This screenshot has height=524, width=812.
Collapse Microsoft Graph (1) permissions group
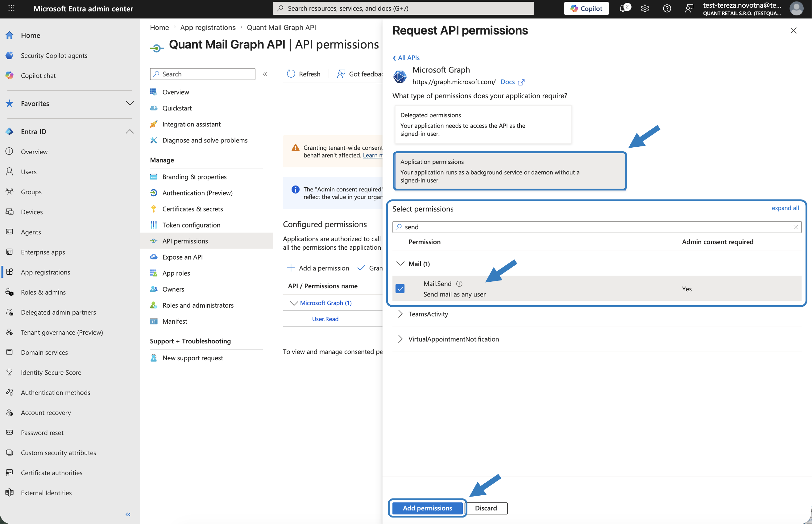(293, 303)
